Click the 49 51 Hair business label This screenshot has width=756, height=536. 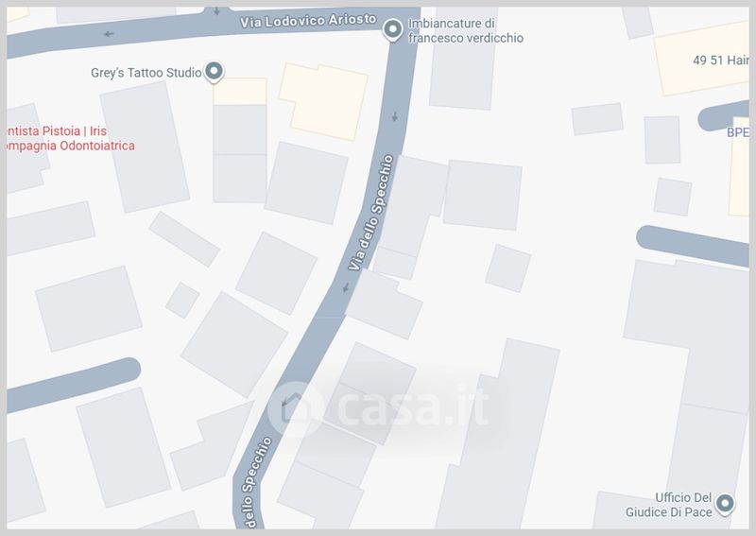720,61
